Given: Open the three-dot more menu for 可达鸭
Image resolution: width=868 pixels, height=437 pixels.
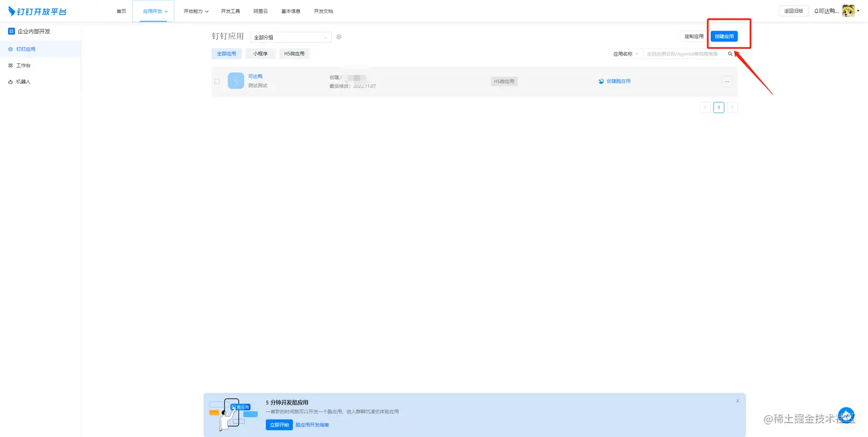Looking at the screenshot, I should coord(727,82).
